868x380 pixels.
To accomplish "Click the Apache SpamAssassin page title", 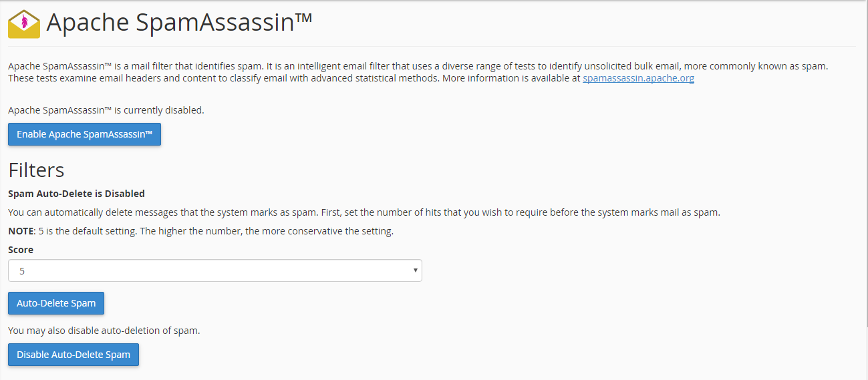I will (179, 23).
